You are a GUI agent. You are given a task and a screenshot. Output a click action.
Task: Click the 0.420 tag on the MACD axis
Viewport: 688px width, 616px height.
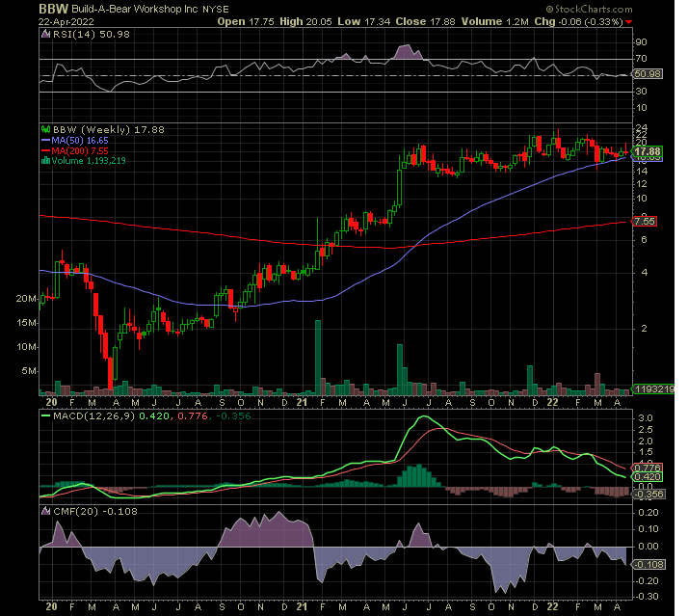(648, 477)
